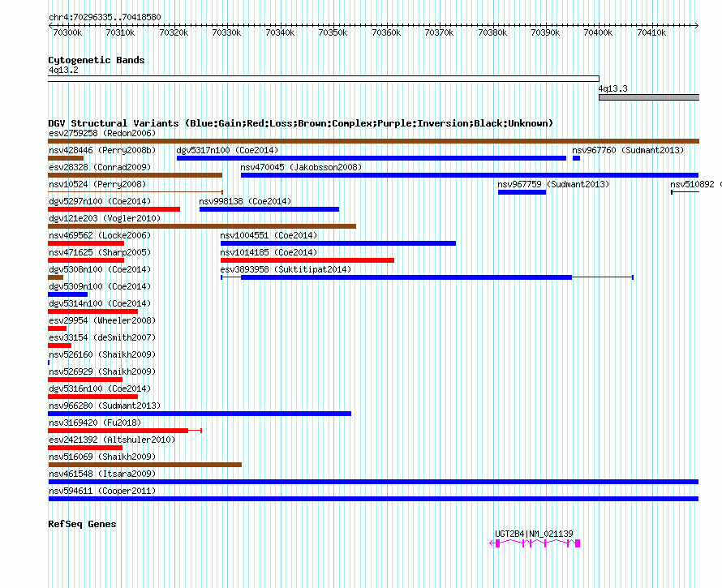The height and width of the screenshot is (588, 722).
Task: Click the small nsv967760 blue bar
Action: pos(577,158)
